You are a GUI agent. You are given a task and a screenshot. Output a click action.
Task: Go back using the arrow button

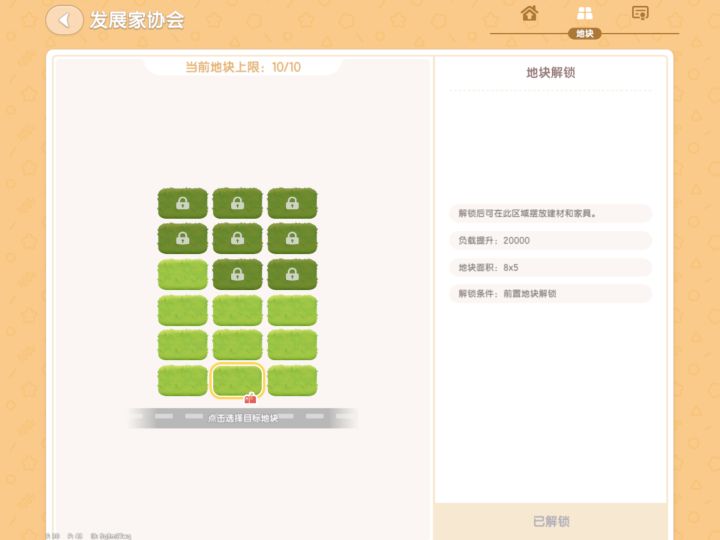coord(64,20)
